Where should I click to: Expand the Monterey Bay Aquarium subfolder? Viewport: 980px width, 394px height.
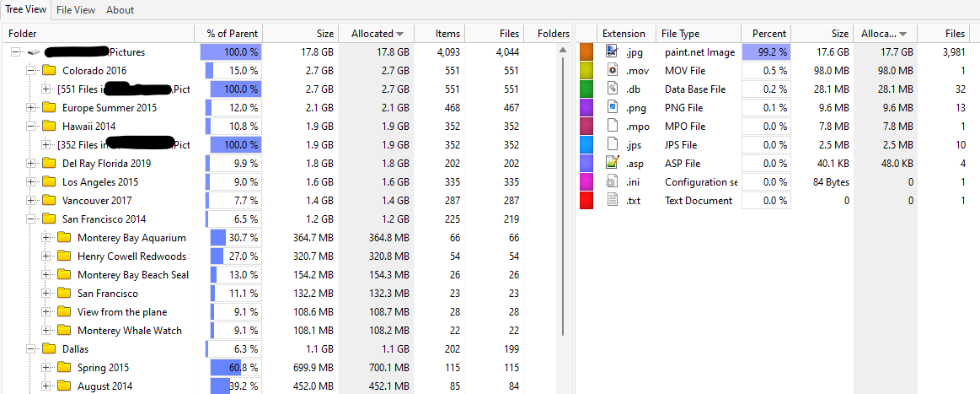[x=46, y=238]
